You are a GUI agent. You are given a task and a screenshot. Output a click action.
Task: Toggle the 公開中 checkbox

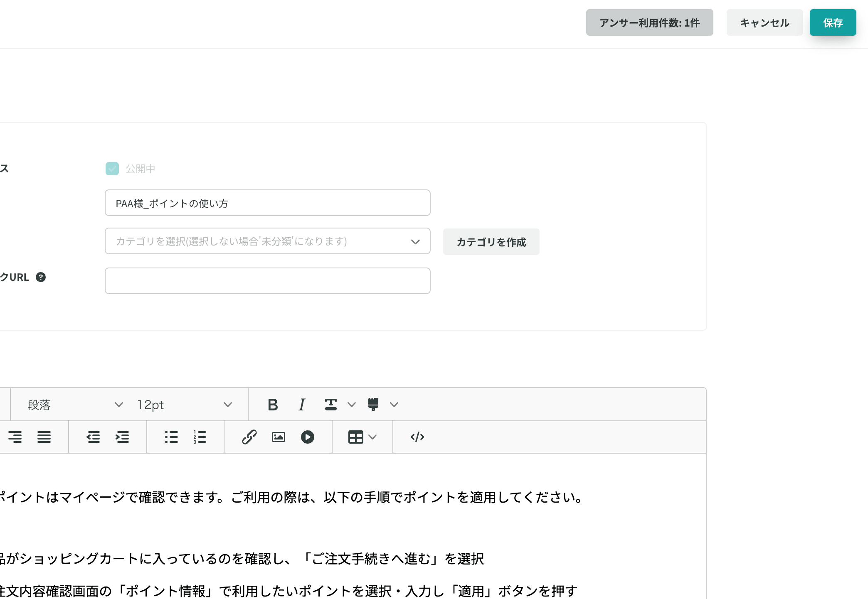[x=112, y=169]
